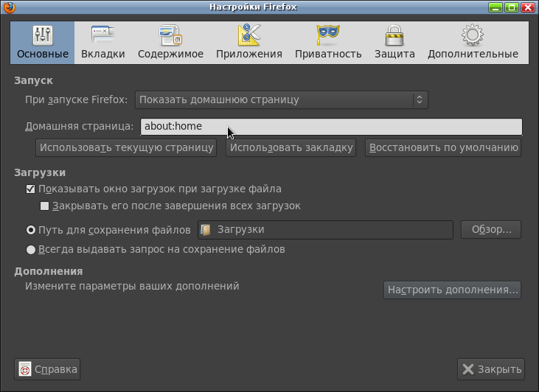The image size is (539, 392).
Task: Click the Домашняя страница input field
Action: tap(331, 127)
